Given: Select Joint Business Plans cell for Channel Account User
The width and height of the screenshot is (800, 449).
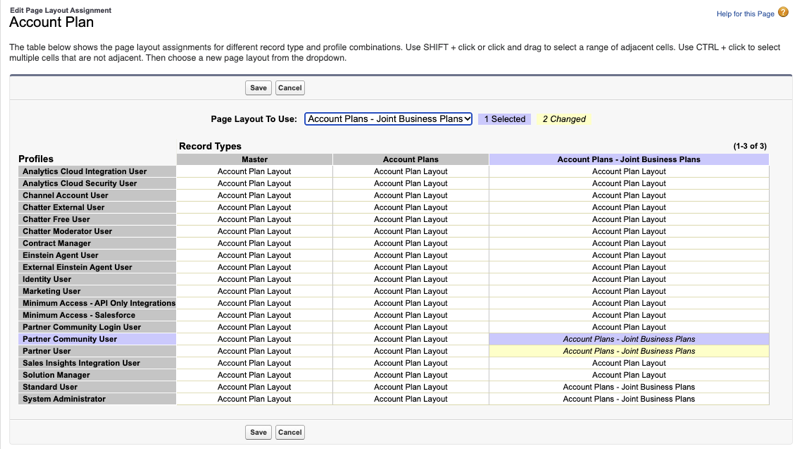Looking at the screenshot, I should (x=629, y=195).
